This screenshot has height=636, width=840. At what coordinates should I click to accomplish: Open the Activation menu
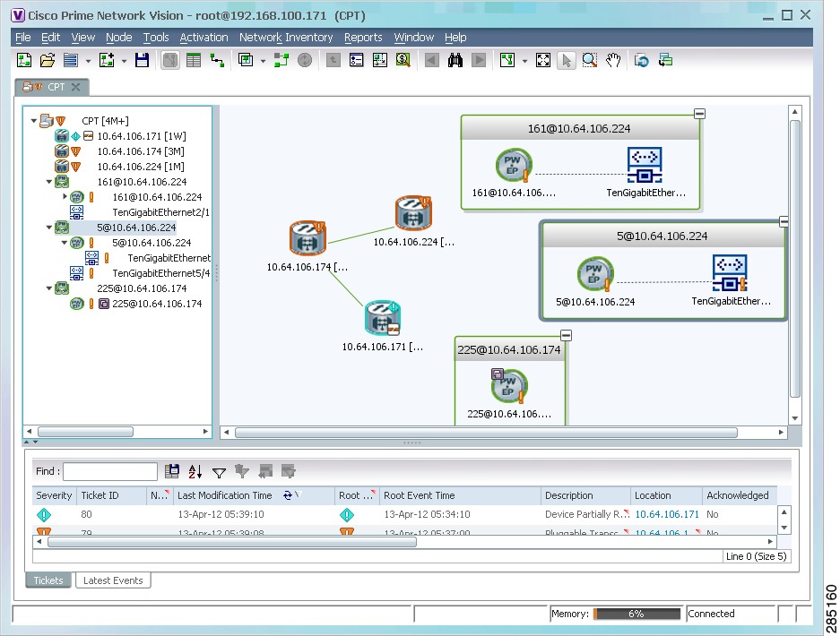tap(204, 38)
